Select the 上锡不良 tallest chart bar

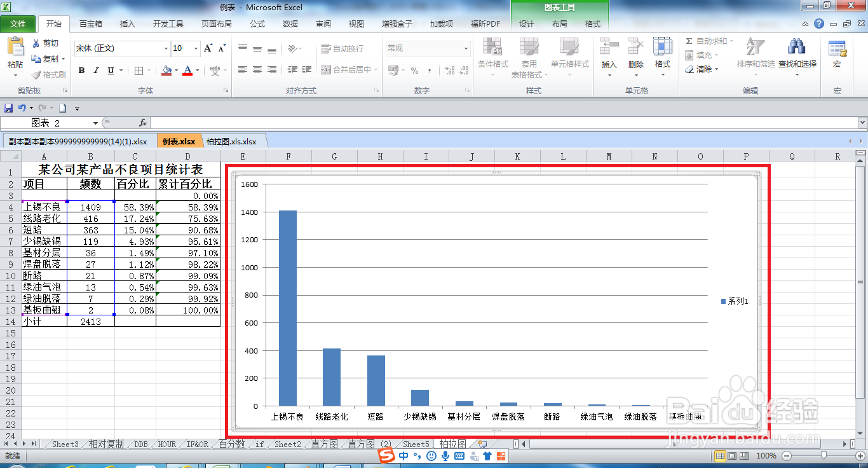tap(288, 308)
